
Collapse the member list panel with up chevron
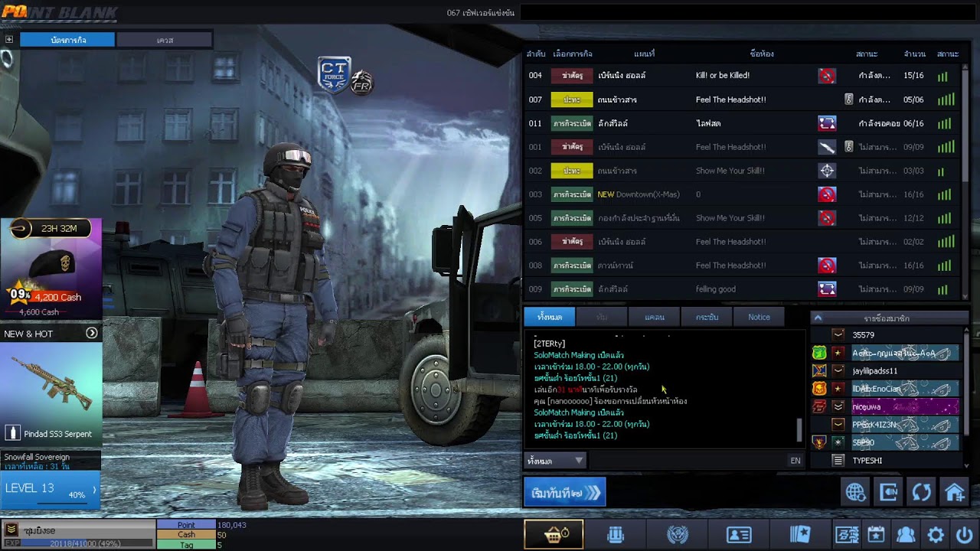click(x=818, y=318)
